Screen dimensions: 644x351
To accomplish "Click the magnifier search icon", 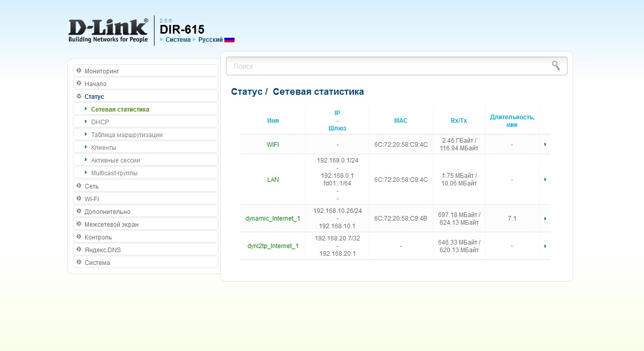I will [556, 66].
